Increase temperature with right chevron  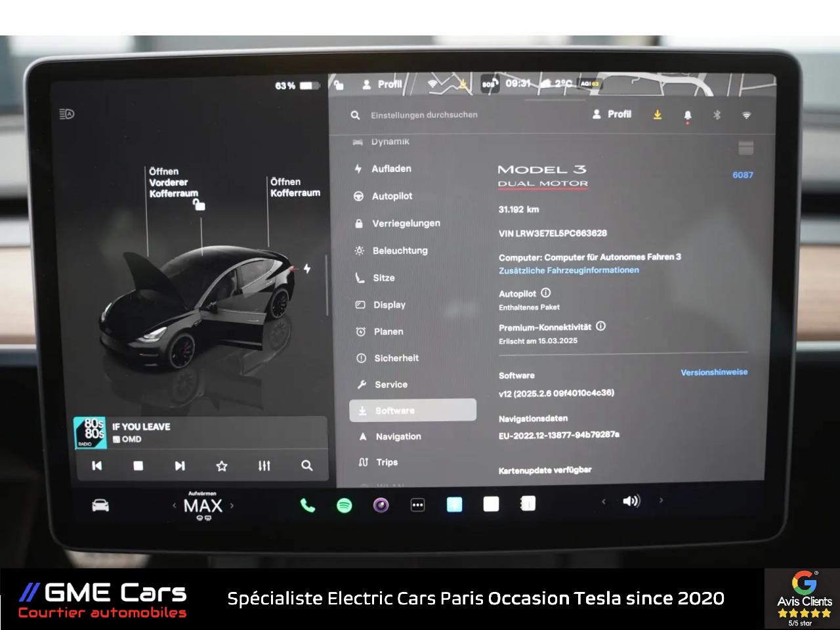coord(232,505)
